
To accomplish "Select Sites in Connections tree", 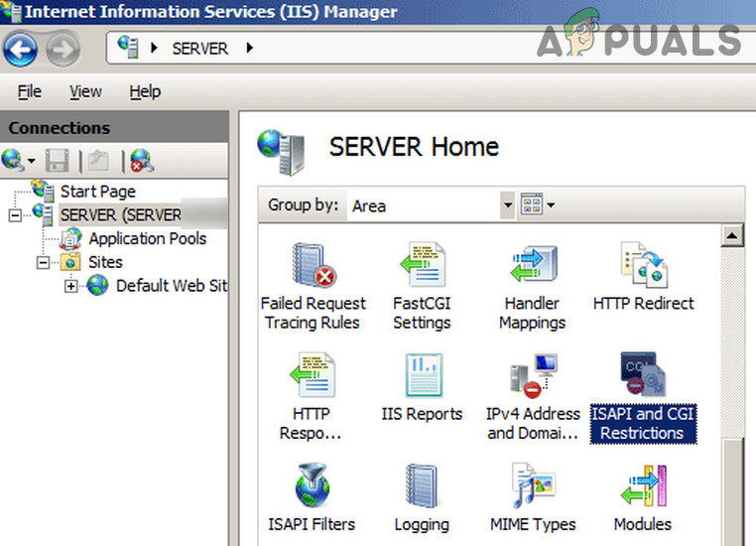I will coord(105,262).
